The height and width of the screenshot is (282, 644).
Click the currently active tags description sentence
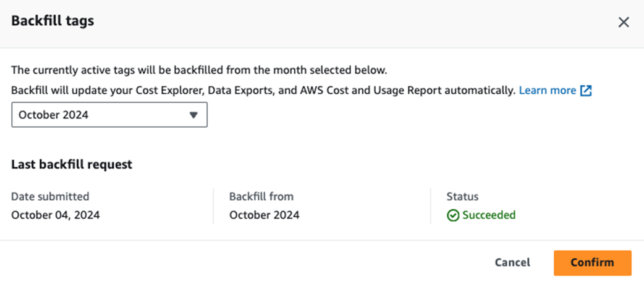point(199,70)
